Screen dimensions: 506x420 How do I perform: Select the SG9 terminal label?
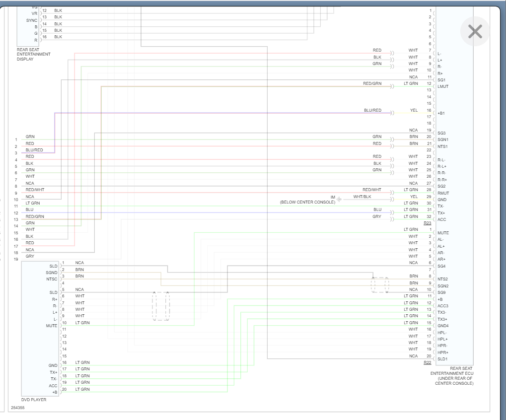click(441, 292)
